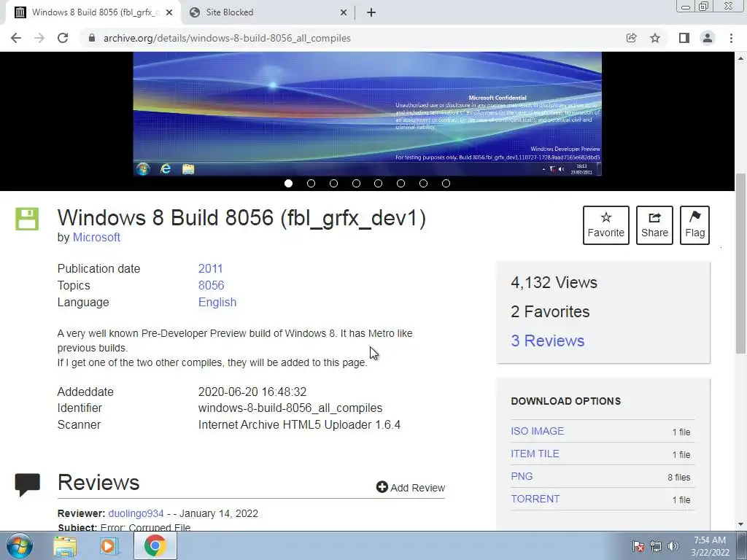Viewport: 747px width, 560px height.
Task: Select the seventh carousel dot
Action: (423, 183)
